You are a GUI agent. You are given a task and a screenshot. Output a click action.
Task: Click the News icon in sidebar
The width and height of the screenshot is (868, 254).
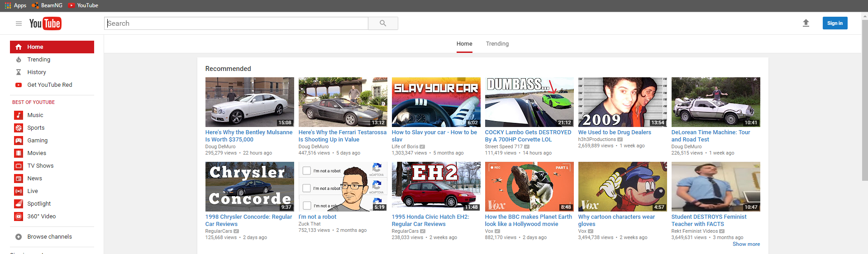19,179
